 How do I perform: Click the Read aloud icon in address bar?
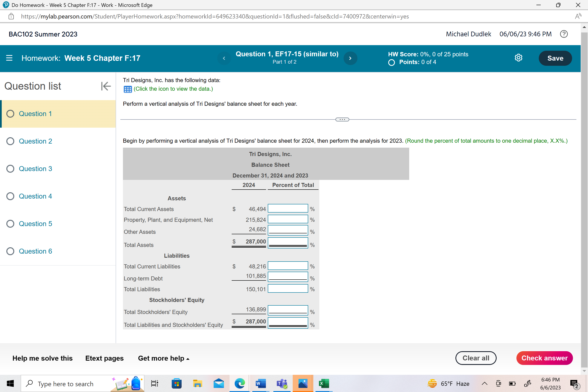click(x=578, y=17)
